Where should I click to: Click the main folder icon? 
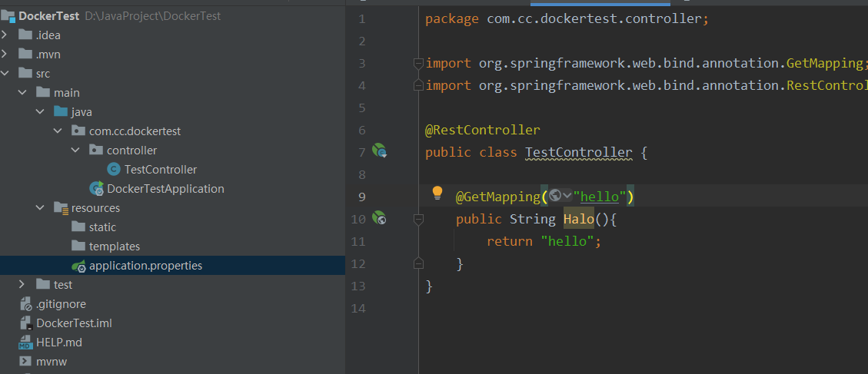click(x=42, y=92)
